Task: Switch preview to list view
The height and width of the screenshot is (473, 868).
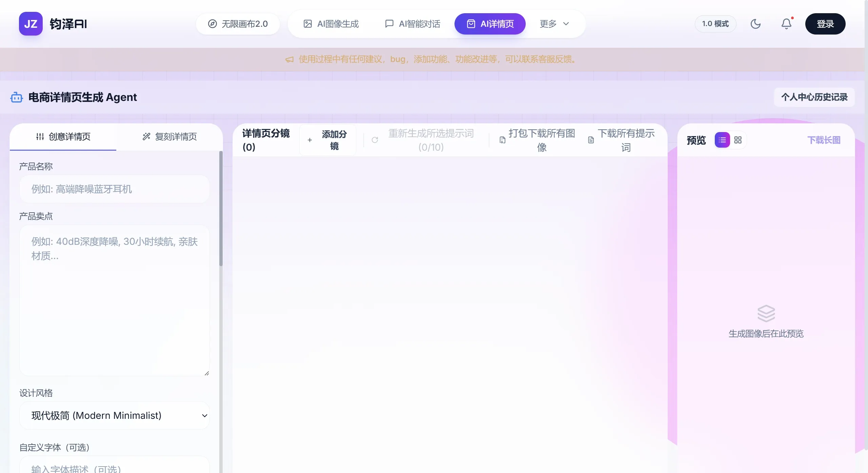Action: click(x=722, y=140)
